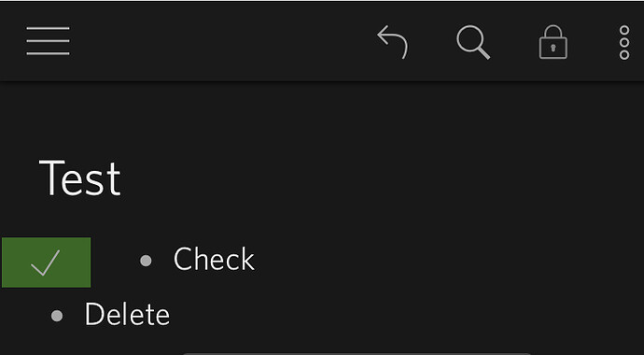
Task: Open the hamburger navigation menu
Action: point(48,41)
